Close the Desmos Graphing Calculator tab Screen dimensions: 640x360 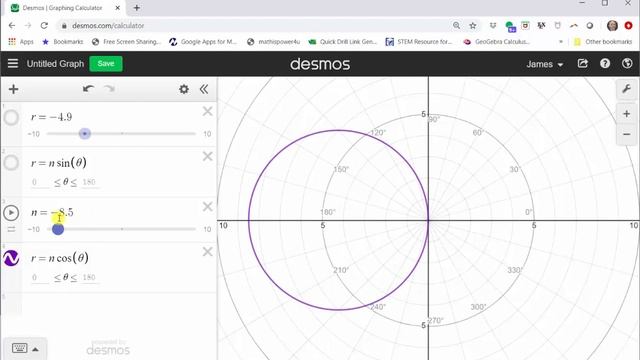coord(118,8)
